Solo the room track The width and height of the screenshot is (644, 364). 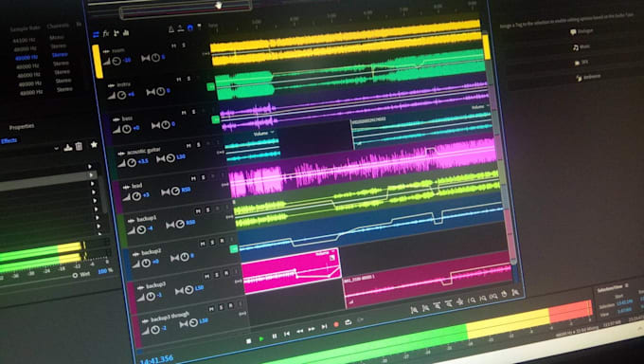tap(184, 45)
